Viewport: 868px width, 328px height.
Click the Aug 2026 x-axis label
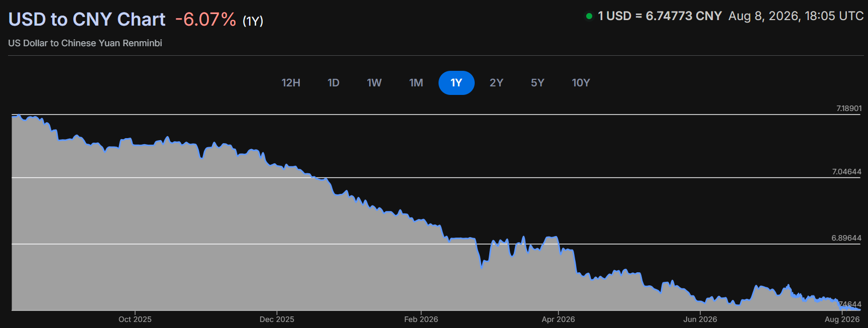842,319
